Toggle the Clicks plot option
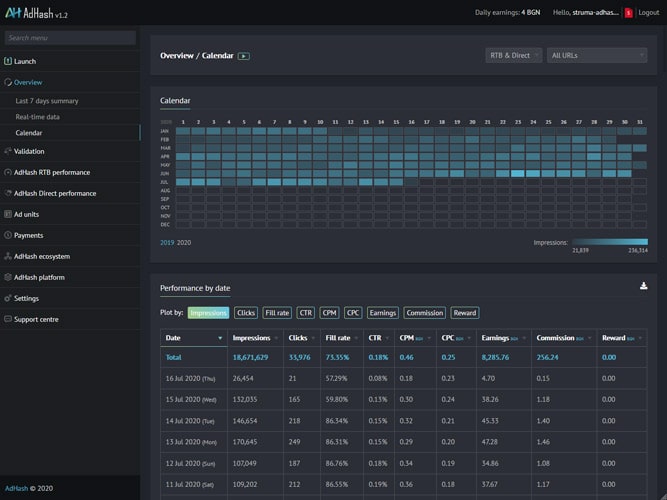The height and width of the screenshot is (500, 667). [246, 313]
